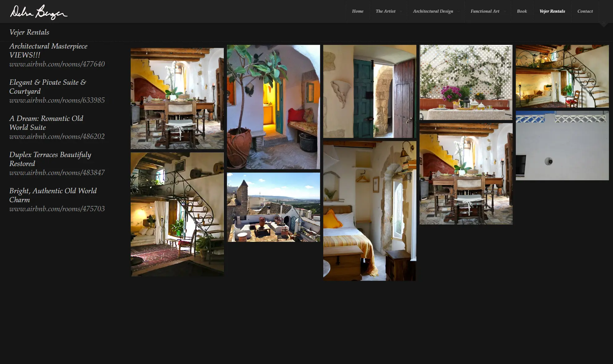Follow the airbnb.com/rooms/486202 link
The width and height of the screenshot is (613, 364).
coord(57,136)
